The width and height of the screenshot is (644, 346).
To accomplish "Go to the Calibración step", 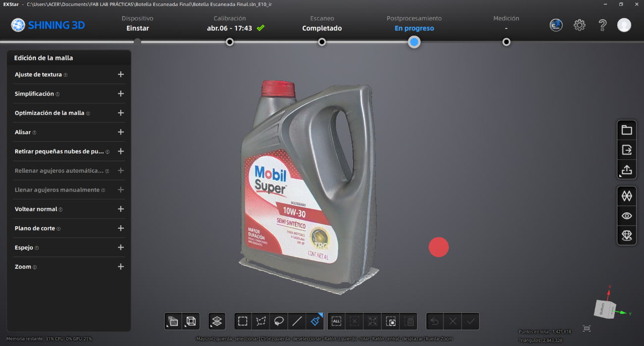I will (230, 23).
